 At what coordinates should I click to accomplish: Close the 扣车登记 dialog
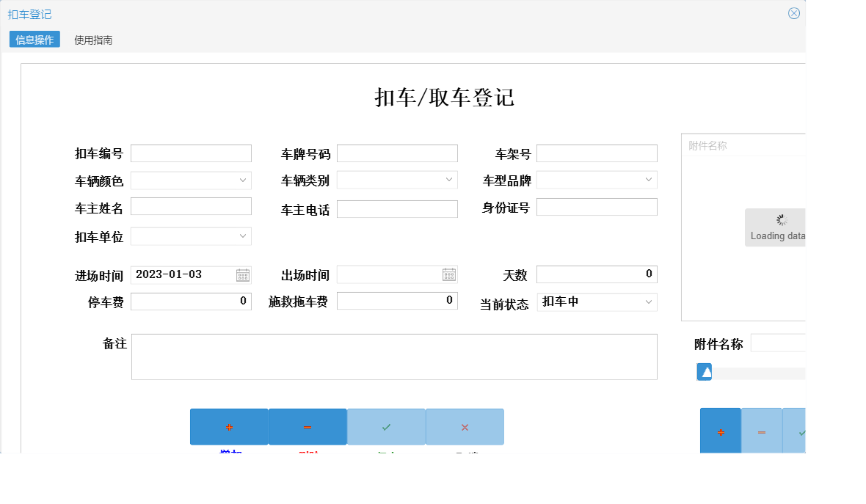pos(793,12)
